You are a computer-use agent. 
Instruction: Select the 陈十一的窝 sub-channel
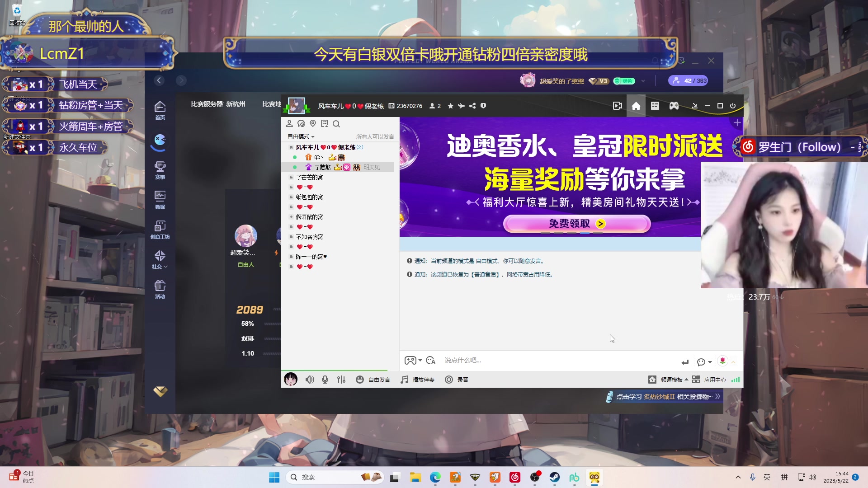tap(311, 257)
